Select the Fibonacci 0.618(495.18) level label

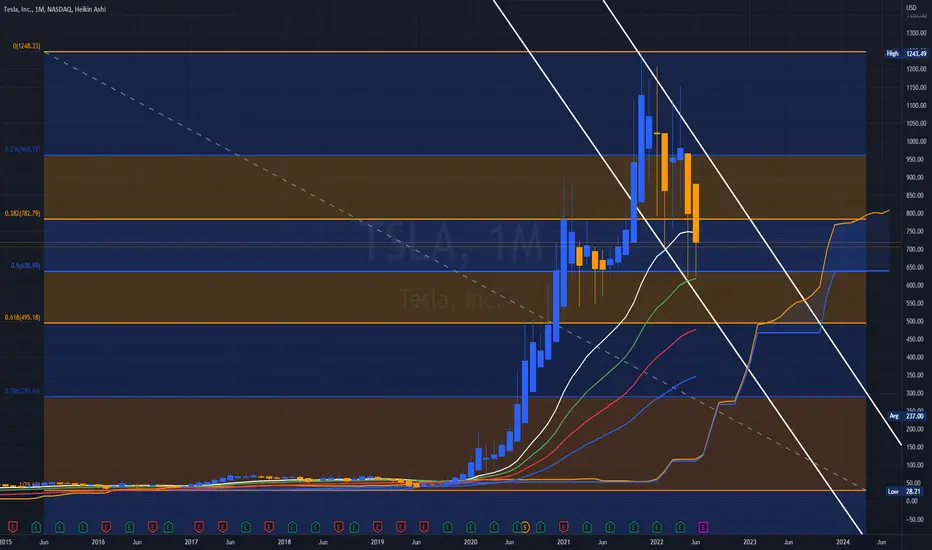pyautogui.click(x=23, y=318)
